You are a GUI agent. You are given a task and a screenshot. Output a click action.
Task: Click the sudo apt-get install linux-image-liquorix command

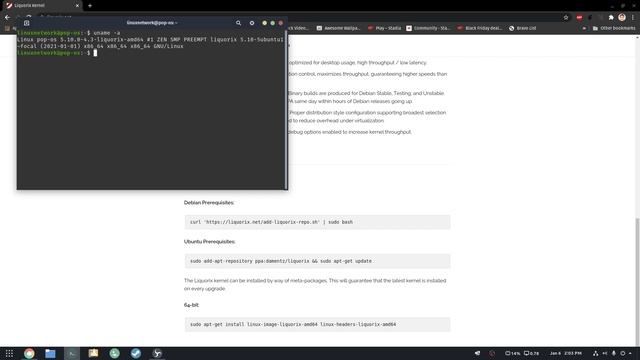click(317, 324)
